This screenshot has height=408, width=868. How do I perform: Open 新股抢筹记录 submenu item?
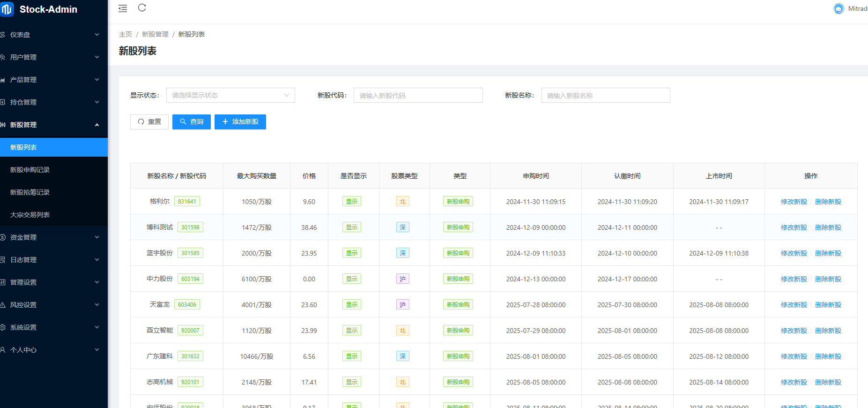point(30,192)
